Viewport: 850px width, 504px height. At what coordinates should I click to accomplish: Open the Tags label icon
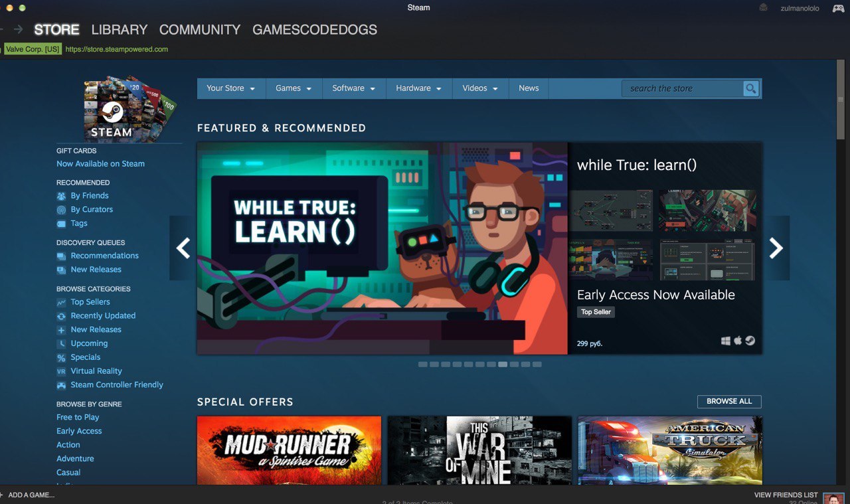(x=62, y=223)
